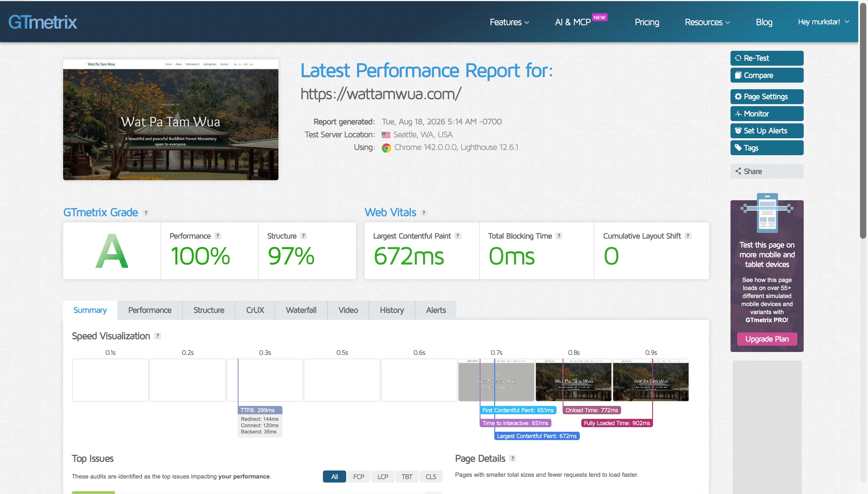Screen dimensions: 868x494
Task: Click Fully Loaded Time: 902ms marker
Action: click(x=617, y=423)
